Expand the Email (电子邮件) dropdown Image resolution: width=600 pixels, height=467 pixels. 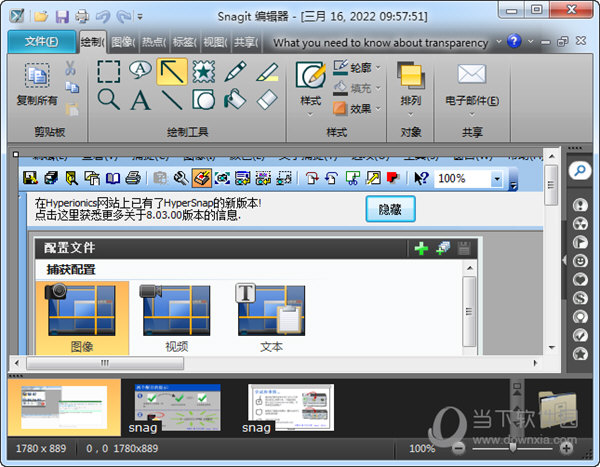(x=472, y=114)
